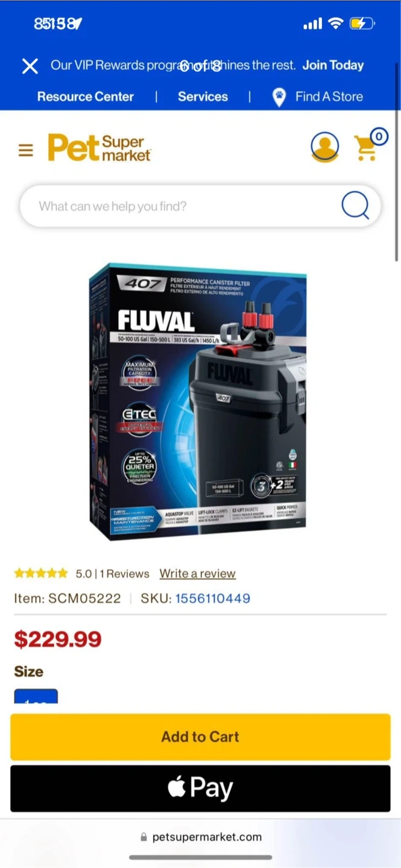The width and height of the screenshot is (401, 868).
Task: Open the Services menu item
Action: pos(203,96)
